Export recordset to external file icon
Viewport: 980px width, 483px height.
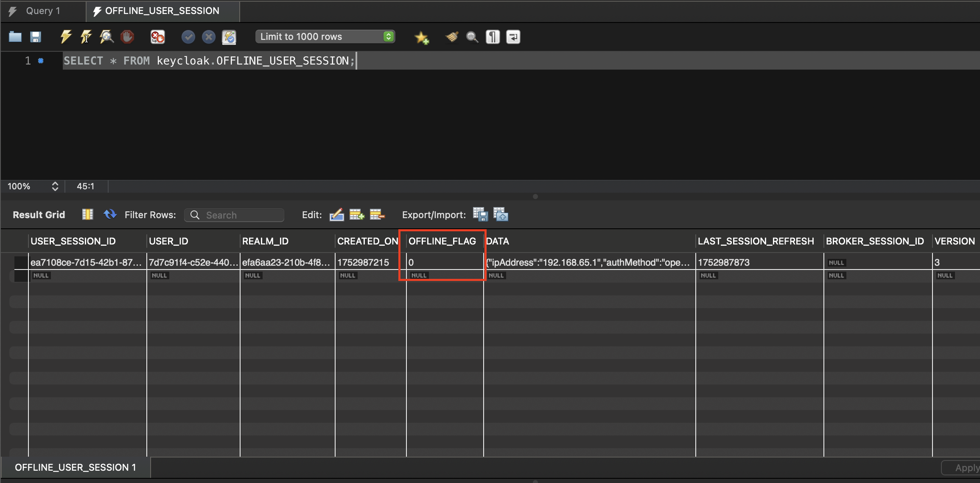point(480,215)
